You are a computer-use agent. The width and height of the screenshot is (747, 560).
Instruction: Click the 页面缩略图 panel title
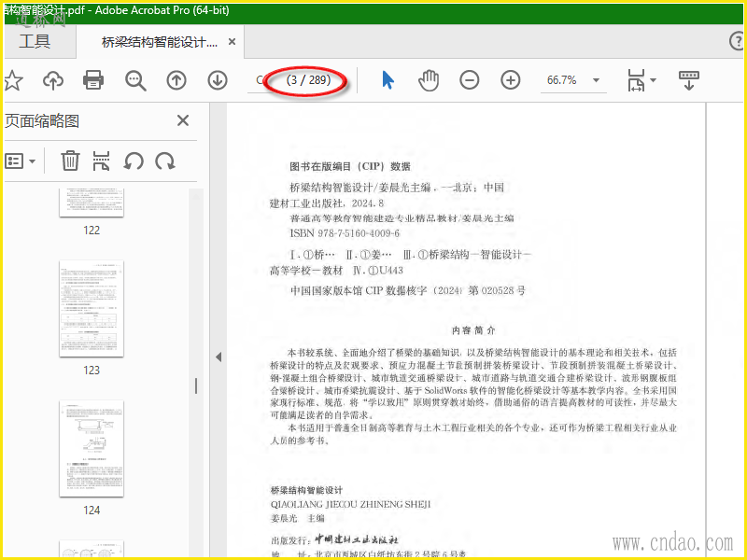tap(42, 121)
